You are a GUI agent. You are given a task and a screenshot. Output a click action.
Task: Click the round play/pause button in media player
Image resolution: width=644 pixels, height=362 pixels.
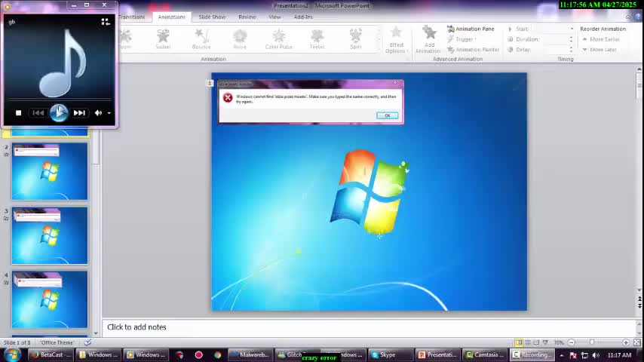(59, 112)
